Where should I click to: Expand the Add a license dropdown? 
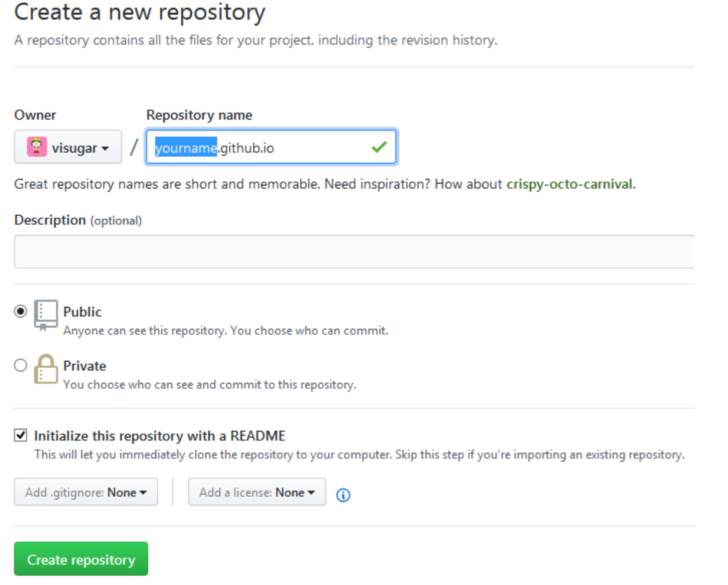click(257, 492)
